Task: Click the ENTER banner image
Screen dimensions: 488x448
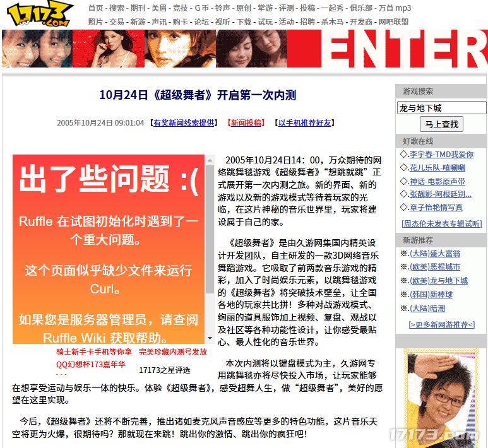Action: tap(404, 49)
